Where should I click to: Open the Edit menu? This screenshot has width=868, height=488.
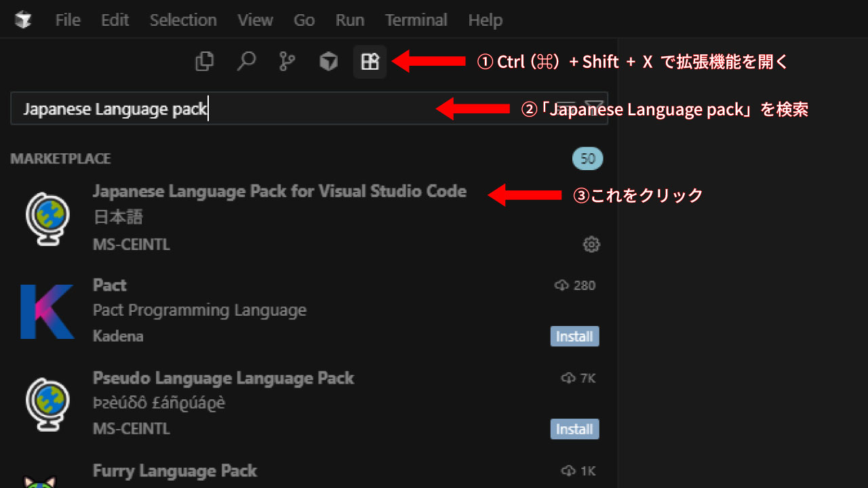(115, 20)
